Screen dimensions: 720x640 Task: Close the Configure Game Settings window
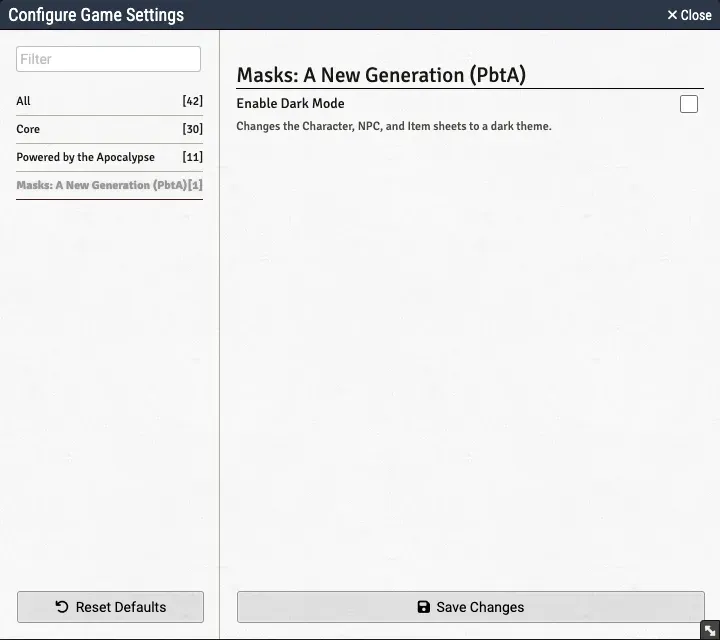tap(689, 15)
